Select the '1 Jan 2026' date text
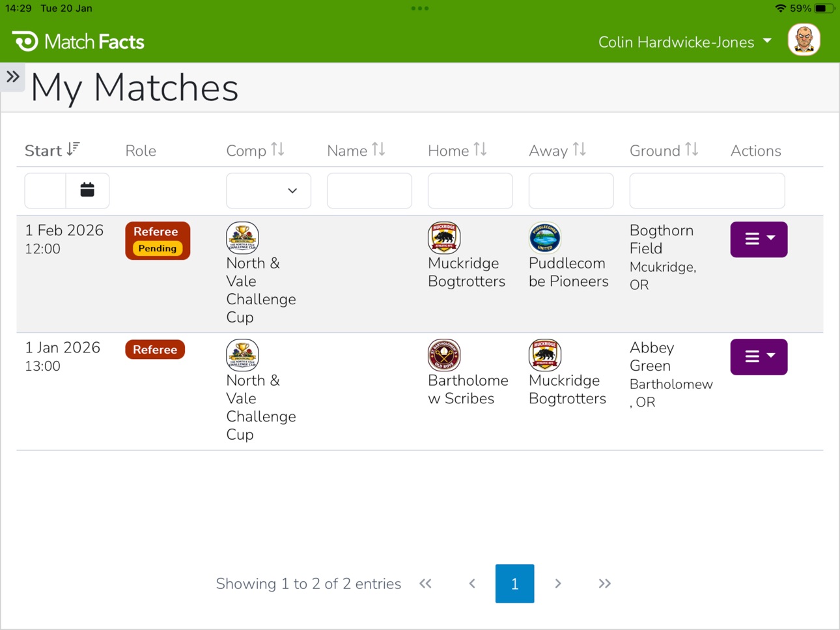 point(63,348)
